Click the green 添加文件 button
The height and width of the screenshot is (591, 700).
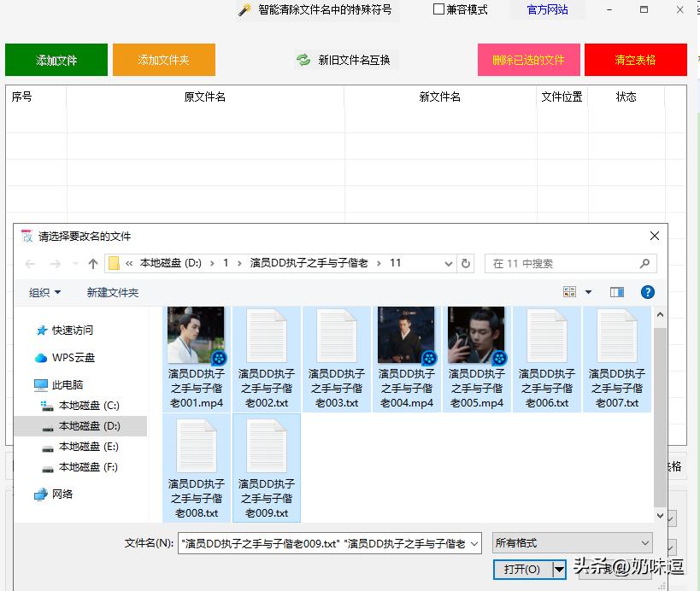pyautogui.click(x=56, y=60)
